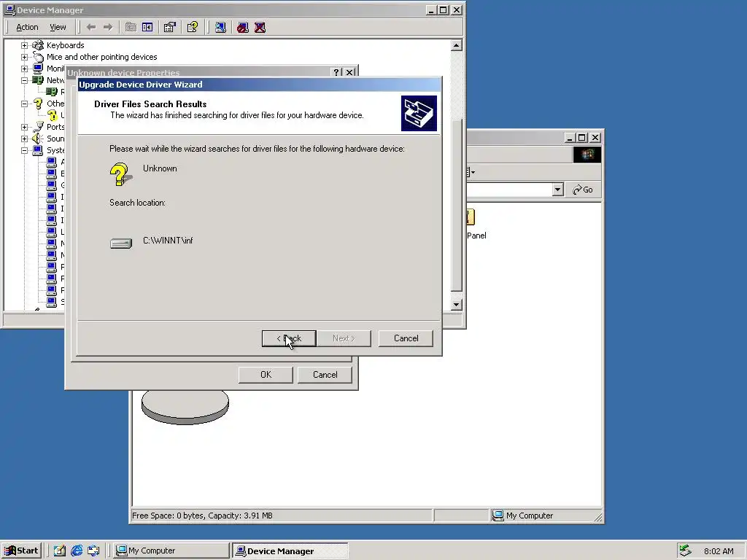Click the context help question mark button
747x560 pixels.
336,72
